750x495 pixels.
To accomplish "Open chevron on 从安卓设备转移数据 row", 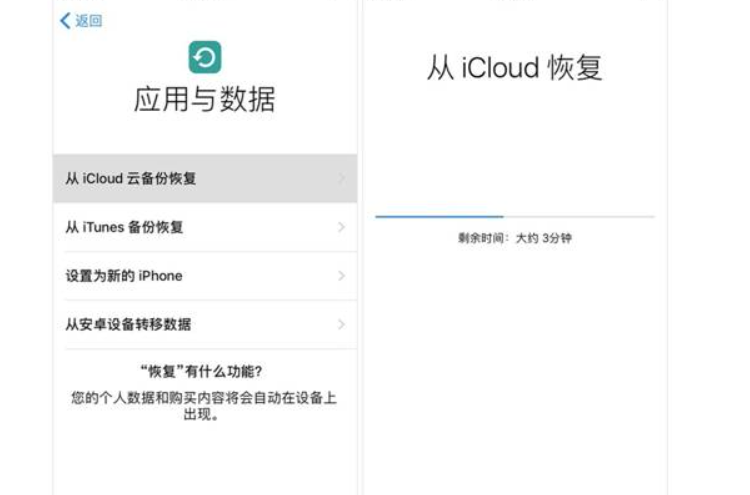I will coord(341,324).
